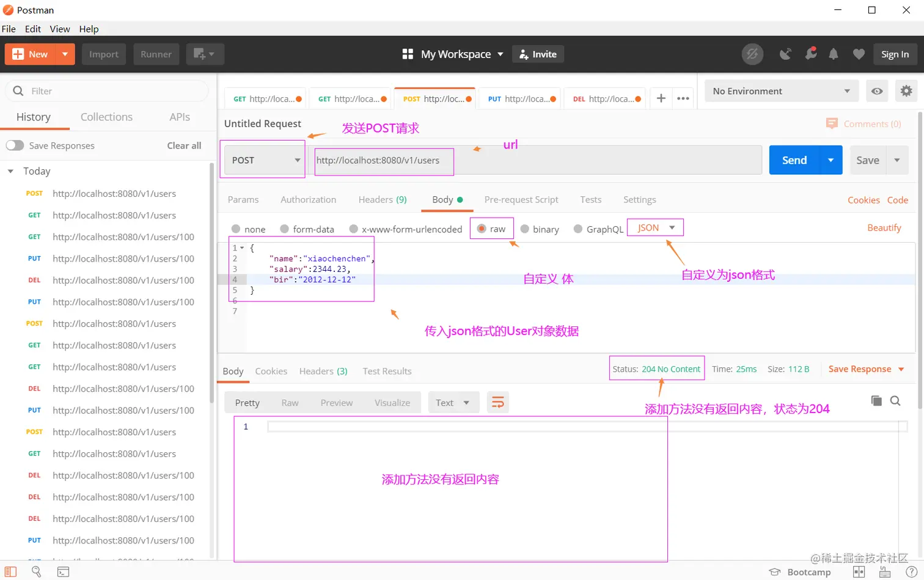This screenshot has height=580, width=924.
Task: Click the wrap lines icon in response toolbar
Action: (498, 402)
